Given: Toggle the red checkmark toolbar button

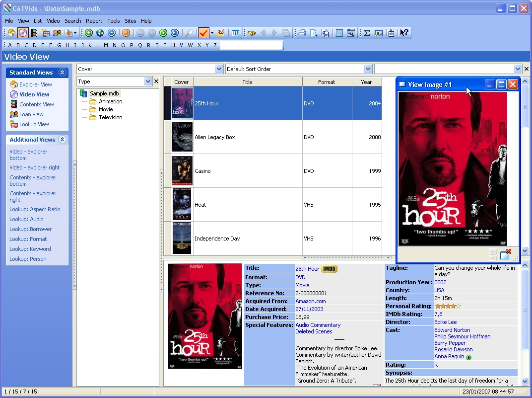Looking at the screenshot, I should (x=203, y=33).
